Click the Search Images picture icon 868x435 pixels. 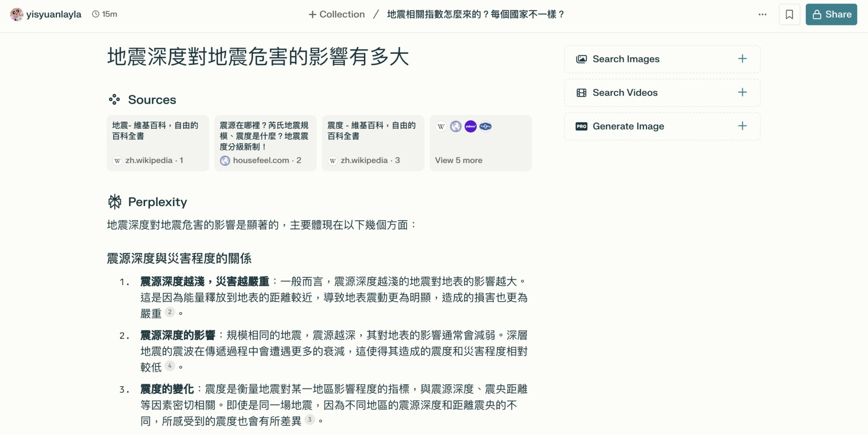(581, 59)
